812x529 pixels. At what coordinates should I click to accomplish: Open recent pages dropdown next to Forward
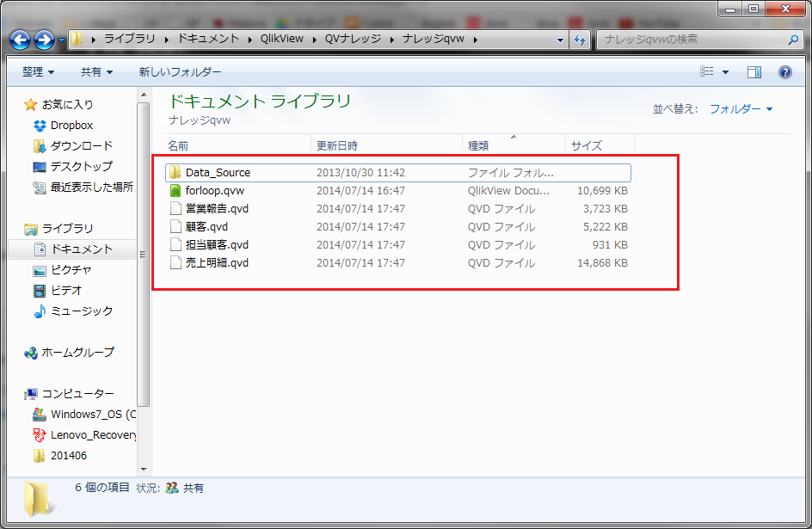[61, 40]
